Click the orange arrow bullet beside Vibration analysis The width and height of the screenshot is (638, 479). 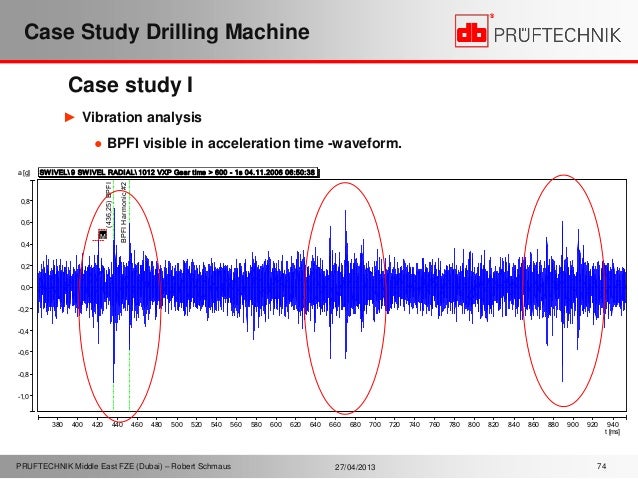(x=70, y=118)
